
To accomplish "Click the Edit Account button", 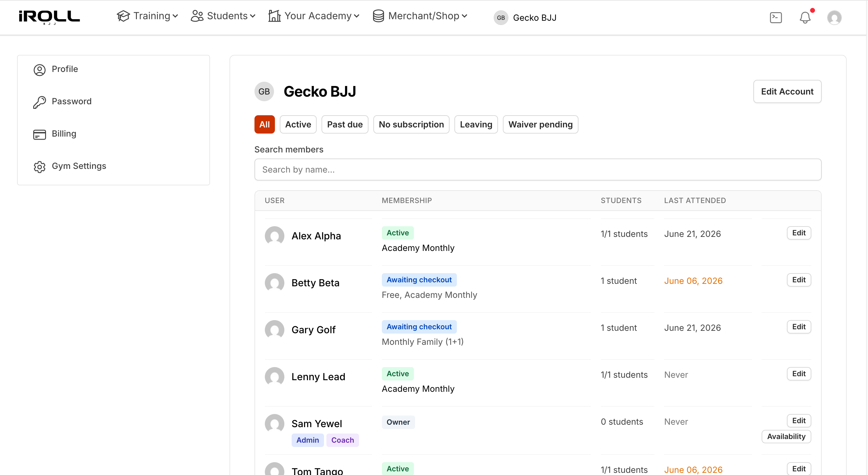I will [787, 91].
